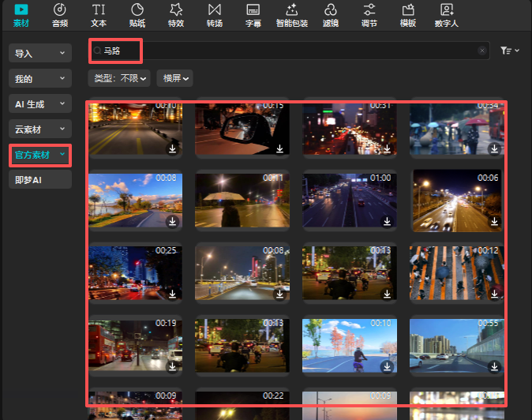Open the 字幕 subtitles tab
Screen dimensions: 532x420
[x=253, y=15]
